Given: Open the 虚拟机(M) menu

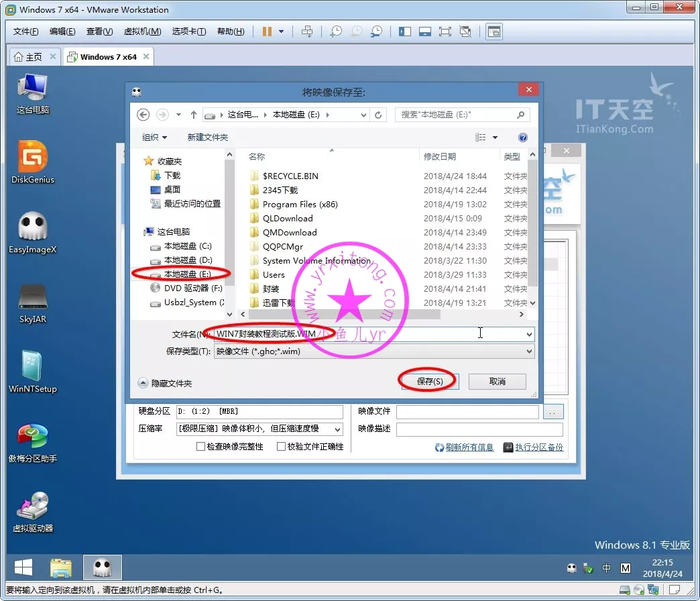Looking at the screenshot, I should [142, 32].
